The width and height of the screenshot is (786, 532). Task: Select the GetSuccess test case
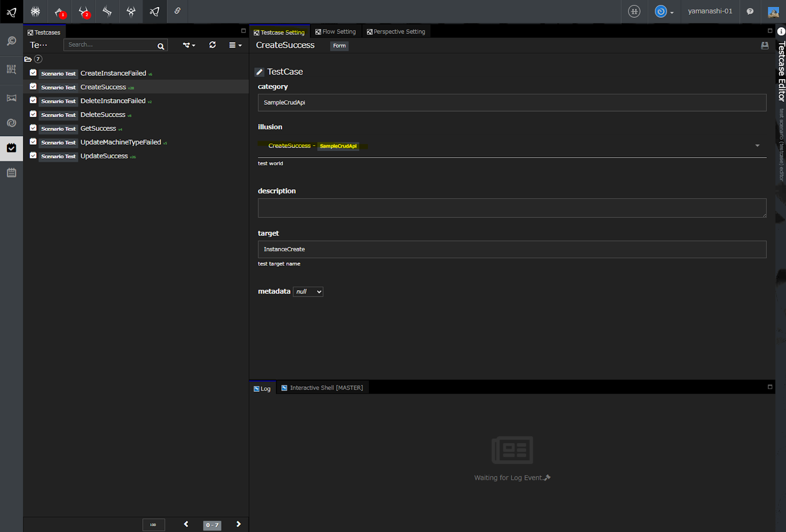[98, 129]
